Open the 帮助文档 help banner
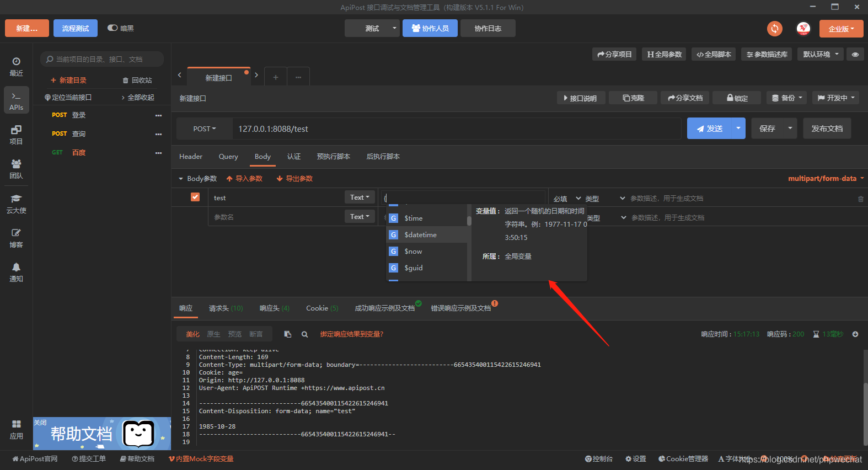Screen dimensions: 868x470 102,434
